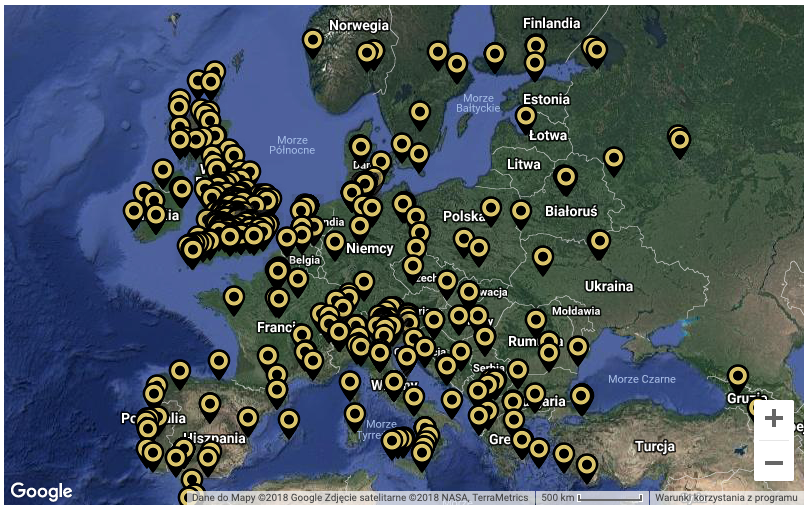Click the southeasternmost marker in the Aegean Sea
Screen dimensions: 807x509
pos(587,469)
